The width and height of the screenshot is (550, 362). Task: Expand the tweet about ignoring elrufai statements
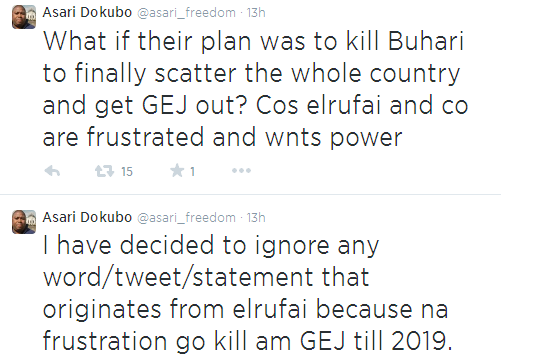246,293
